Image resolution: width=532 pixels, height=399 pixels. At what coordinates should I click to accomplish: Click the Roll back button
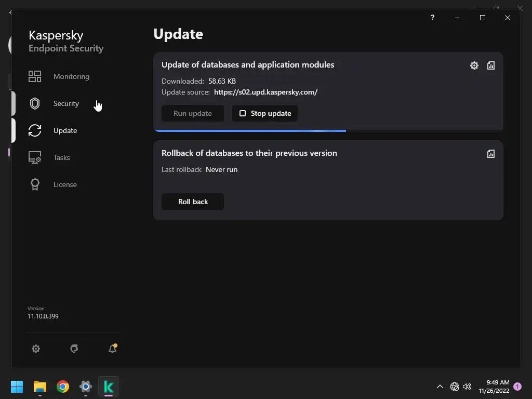[x=193, y=202]
